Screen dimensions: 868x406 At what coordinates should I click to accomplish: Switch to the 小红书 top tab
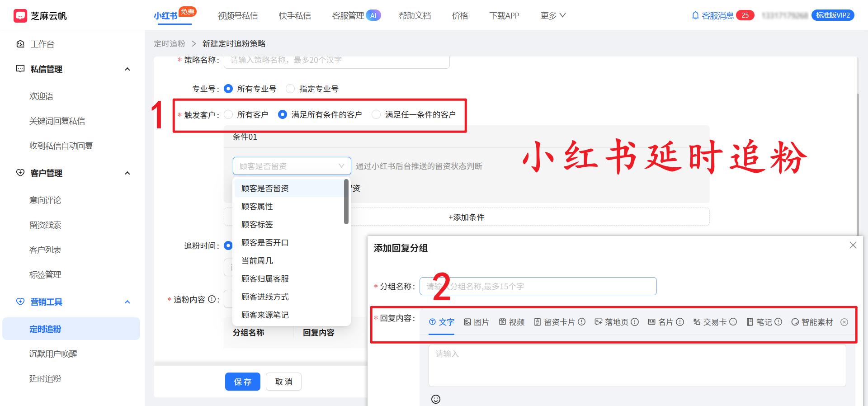tap(165, 16)
